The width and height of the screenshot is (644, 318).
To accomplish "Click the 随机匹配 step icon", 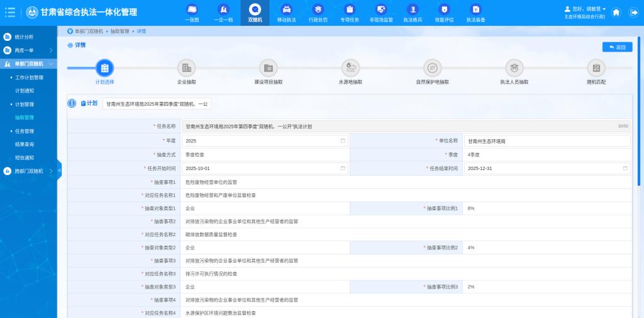I will click(x=596, y=68).
